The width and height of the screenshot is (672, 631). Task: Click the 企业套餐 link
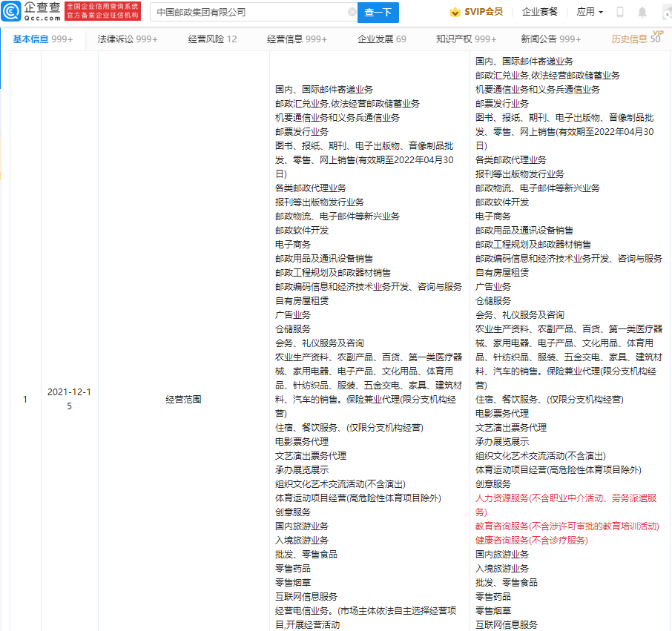[x=539, y=12]
